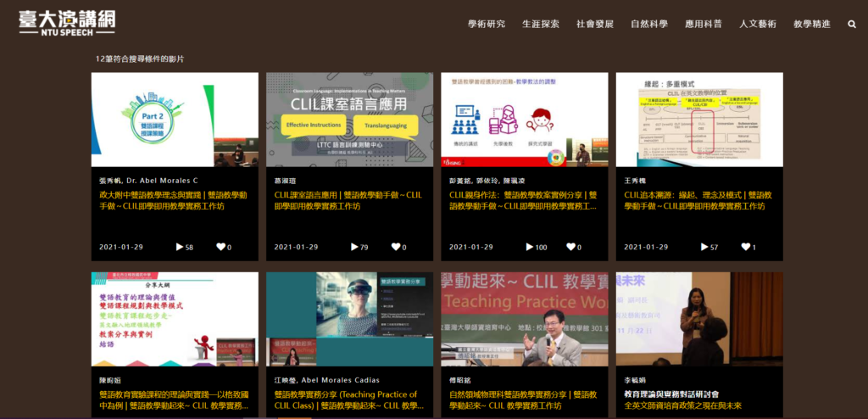868x419 pixels.
Task: Click play icon on CLIL追本溯源 card
Action: click(x=704, y=247)
